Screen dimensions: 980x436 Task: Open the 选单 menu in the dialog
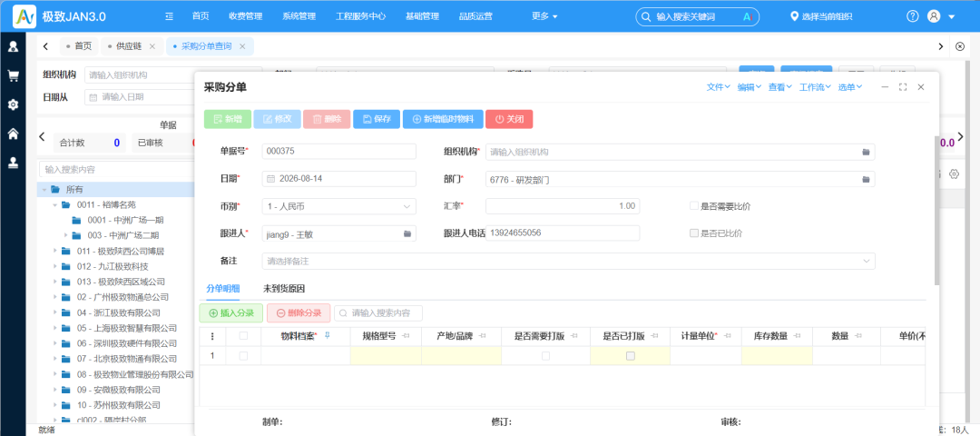pyautogui.click(x=850, y=87)
